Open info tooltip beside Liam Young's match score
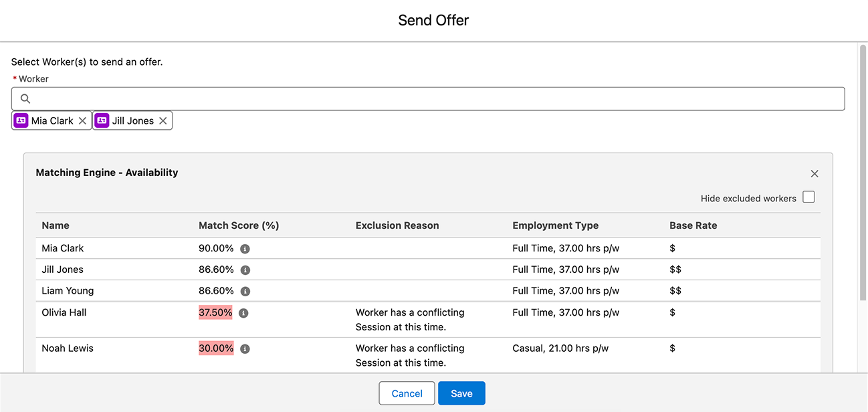Screen dimensions: 868x412 (244, 291)
